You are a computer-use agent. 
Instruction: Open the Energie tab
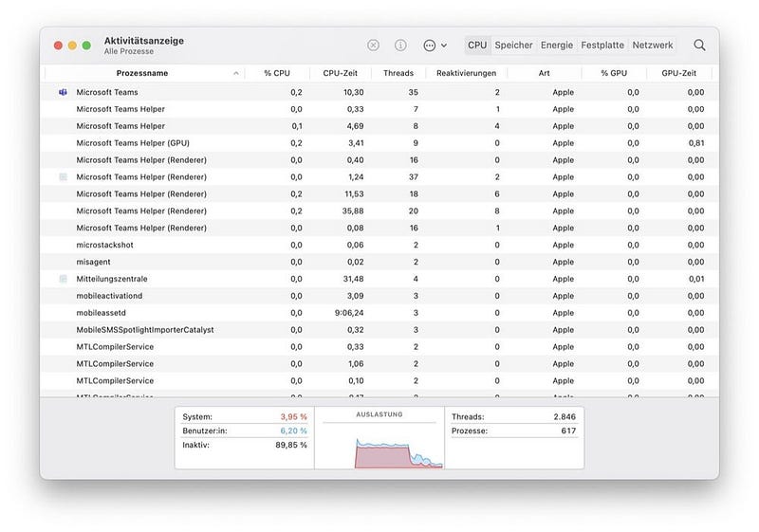(557, 45)
